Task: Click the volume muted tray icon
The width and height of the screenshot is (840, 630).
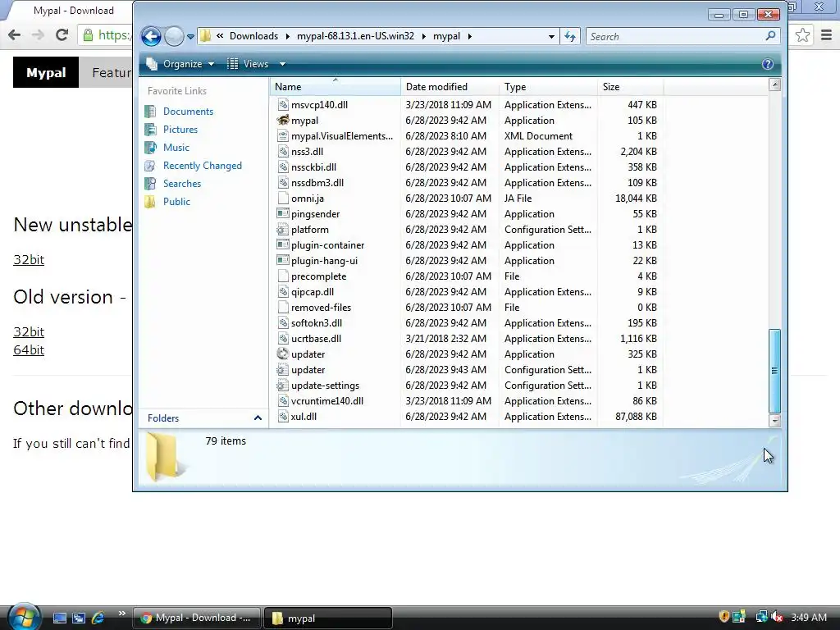Action: point(777,617)
